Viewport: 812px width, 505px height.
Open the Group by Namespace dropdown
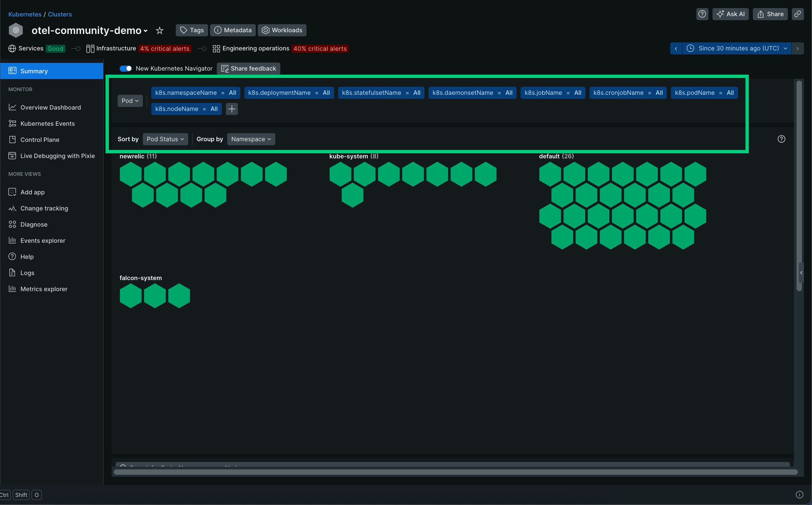(x=251, y=139)
